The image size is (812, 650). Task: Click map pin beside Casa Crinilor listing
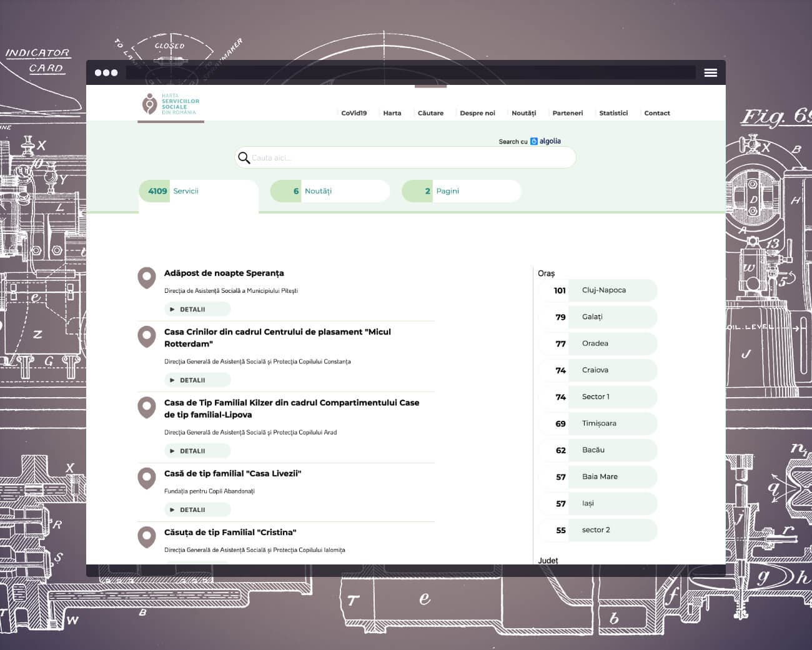[x=147, y=337]
